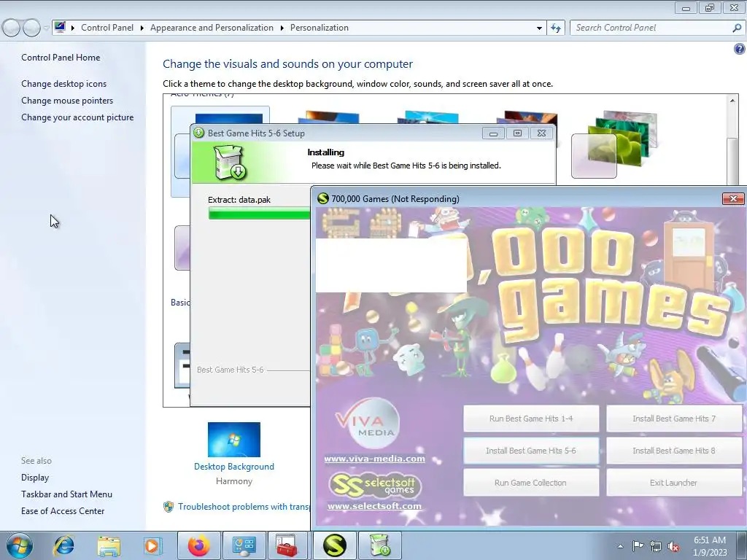The height and width of the screenshot is (560, 747).
Task: Open Control Panel help question mark icon
Action: tap(740, 49)
